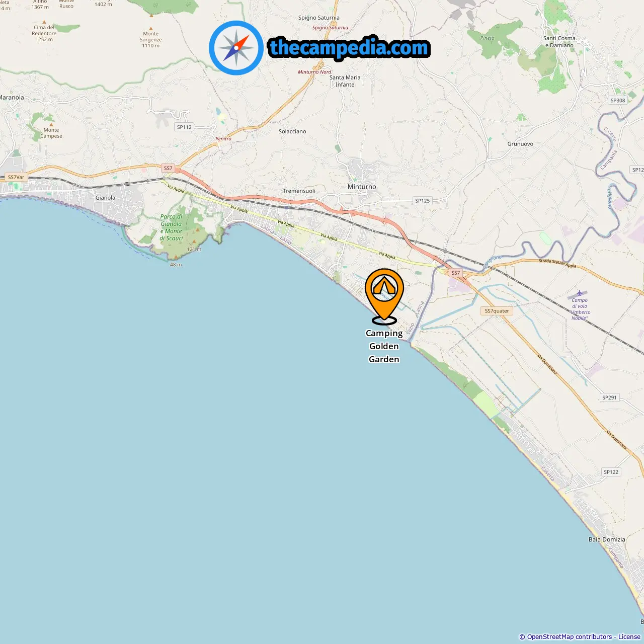Click the SS7quater road shield
Viewport: 644px width, 644px height.
pyautogui.click(x=497, y=311)
